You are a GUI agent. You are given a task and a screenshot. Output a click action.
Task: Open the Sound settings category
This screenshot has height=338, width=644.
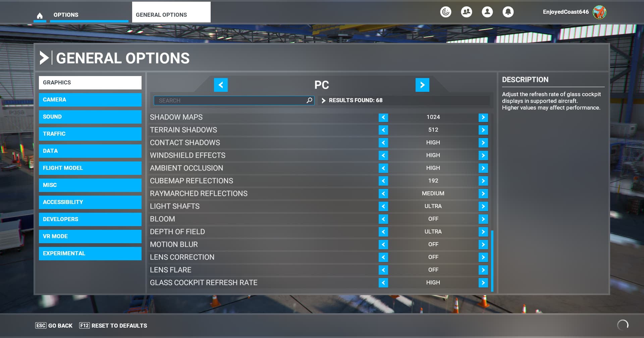click(x=90, y=117)
